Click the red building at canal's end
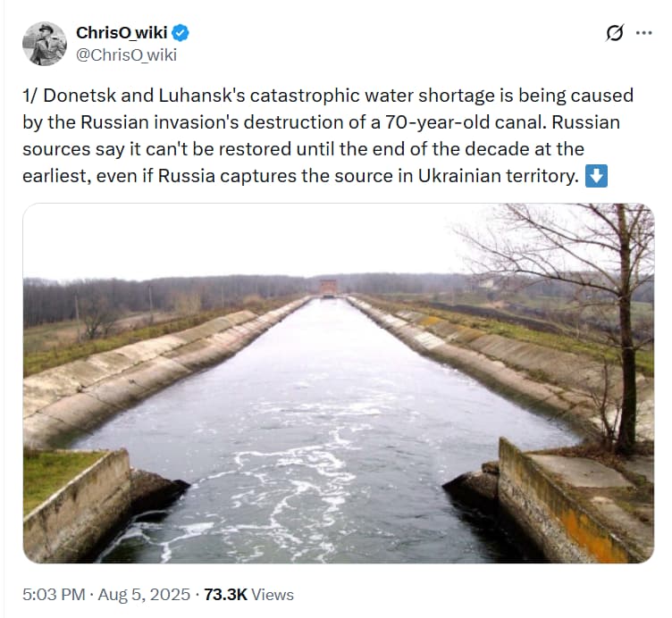 (328, 287)
